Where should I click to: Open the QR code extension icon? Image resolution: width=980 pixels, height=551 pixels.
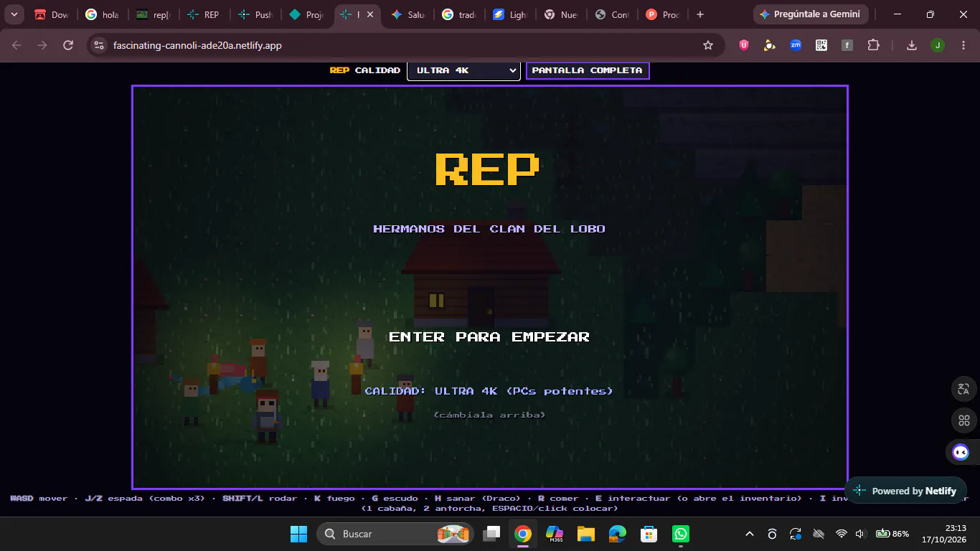[821, 45]
